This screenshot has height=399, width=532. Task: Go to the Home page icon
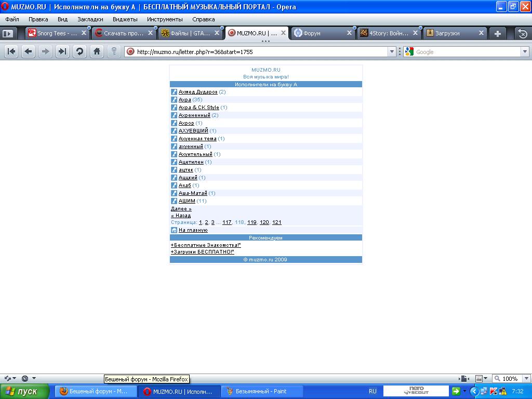(x=96, y=51)
